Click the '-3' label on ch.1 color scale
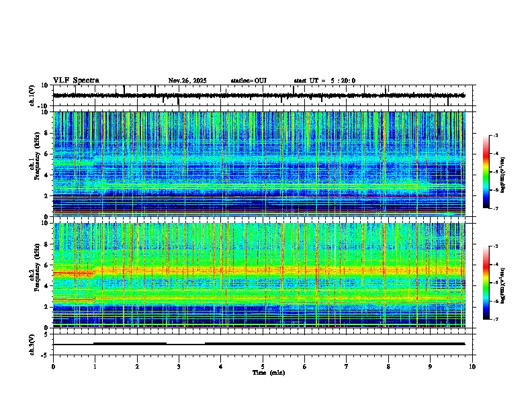The height and width of the screenshot is (411, 532). tap(496, 135)
